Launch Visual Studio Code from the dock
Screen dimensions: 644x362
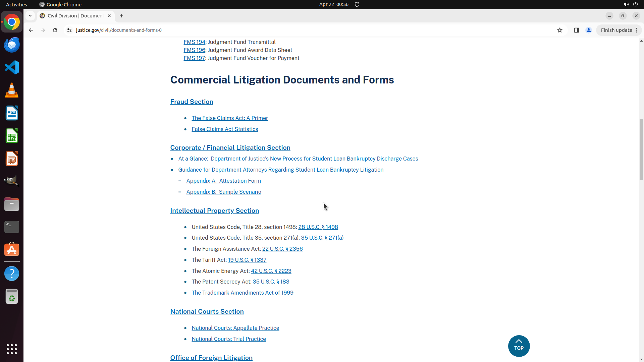pyautogui.click(x=12, y=67)
